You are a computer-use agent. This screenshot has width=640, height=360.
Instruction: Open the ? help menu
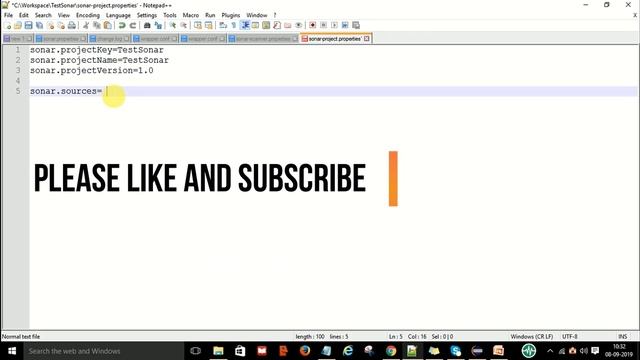(275, 15)
